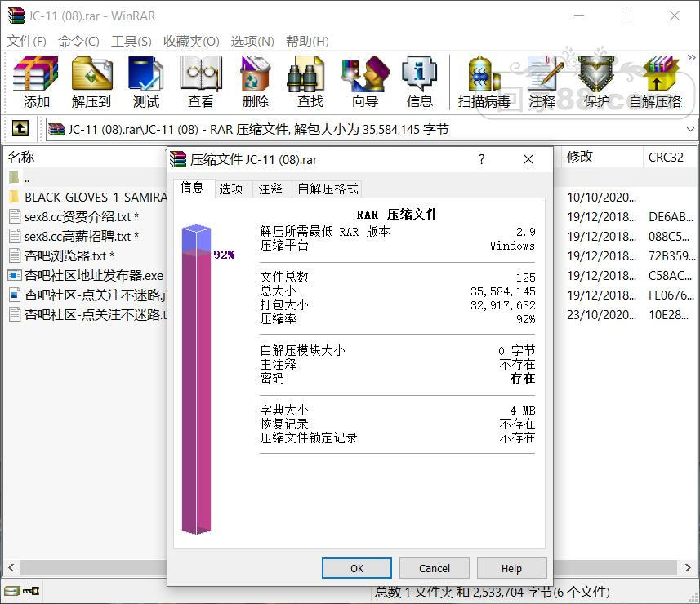Screen dimensions: 700x604
Task: Click the 92% compression ratio bar
Action: [x=196, y=380]
